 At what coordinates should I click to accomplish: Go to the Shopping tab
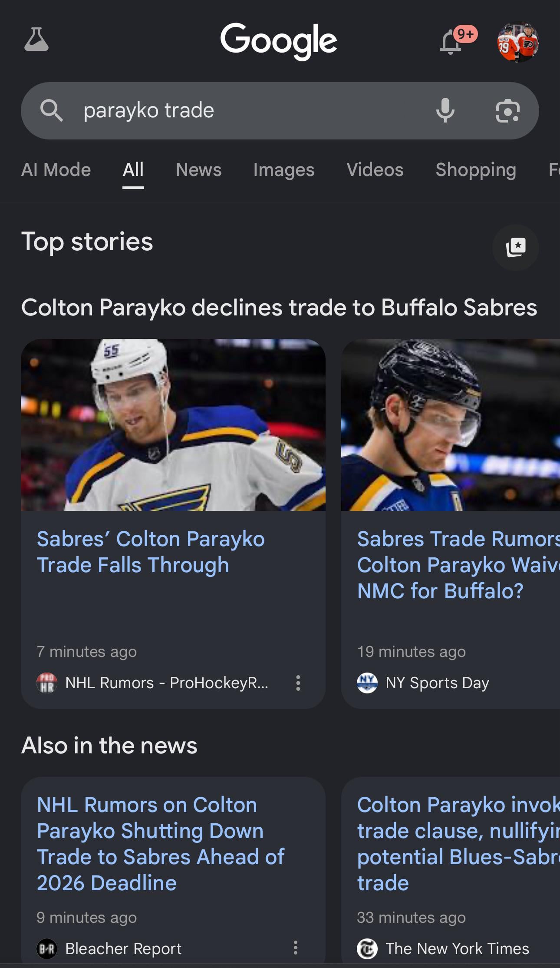[475, 170]
